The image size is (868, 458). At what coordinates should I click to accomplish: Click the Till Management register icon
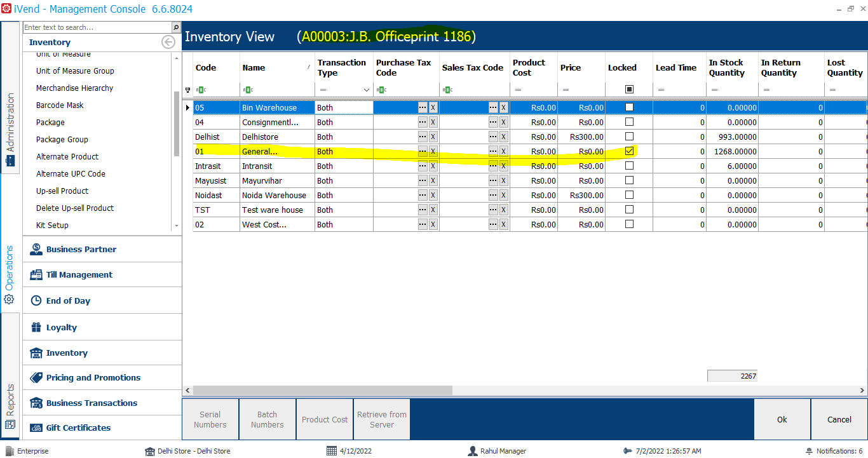coord(36,274)
